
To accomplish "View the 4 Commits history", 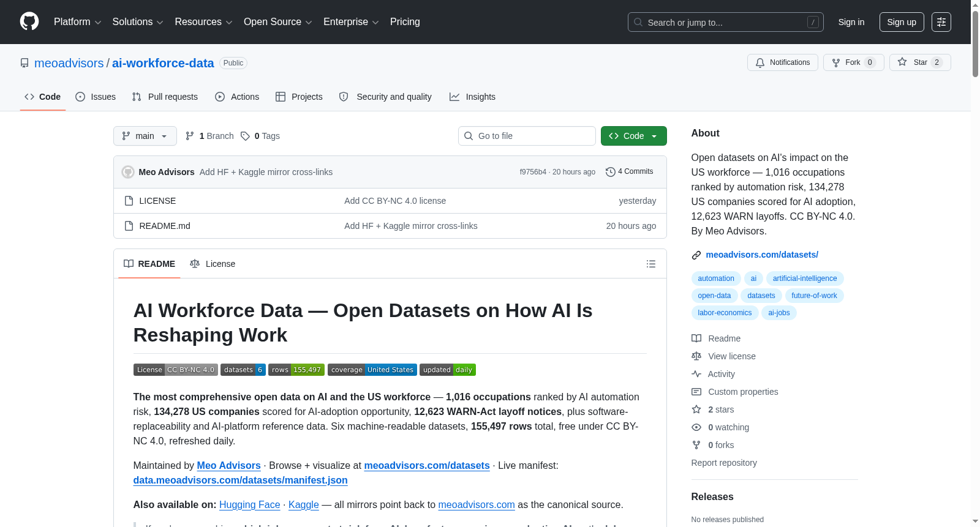I will click(630, 172).
